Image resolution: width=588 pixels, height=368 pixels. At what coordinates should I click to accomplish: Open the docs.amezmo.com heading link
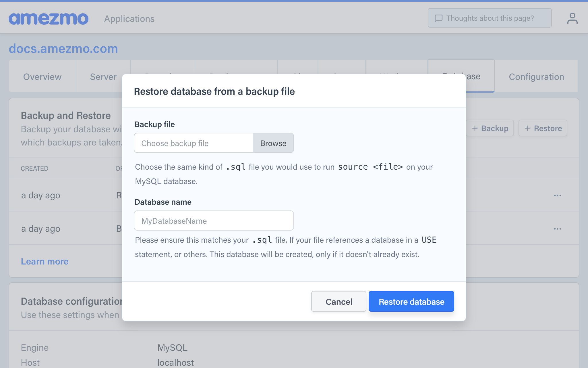(63, 49)
